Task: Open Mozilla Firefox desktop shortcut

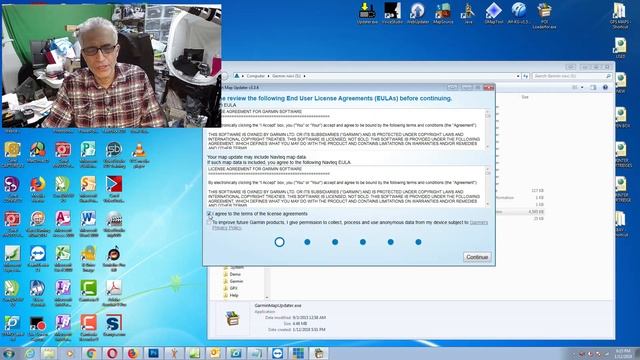Action: (x=38, y=190)
